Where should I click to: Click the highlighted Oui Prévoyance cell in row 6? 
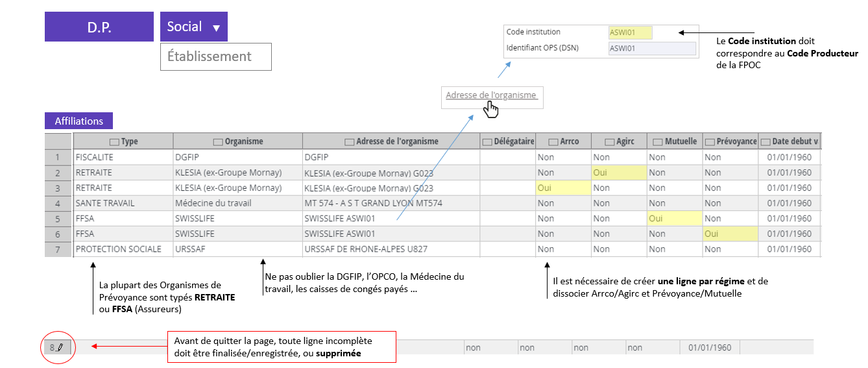(730, 234)
